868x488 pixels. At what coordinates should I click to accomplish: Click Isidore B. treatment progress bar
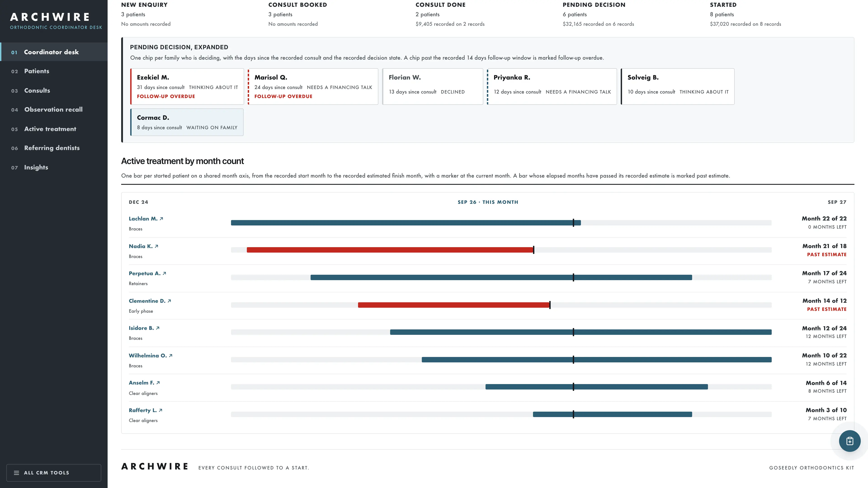click(581, 332)
